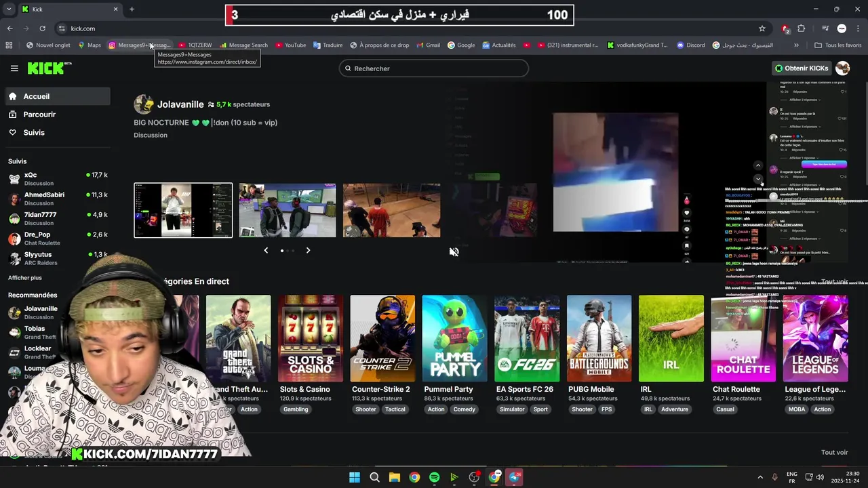The width and height of the screenshot is (868, 488).
Task: Open xQc's followed channel
Action: click(57, 178)
